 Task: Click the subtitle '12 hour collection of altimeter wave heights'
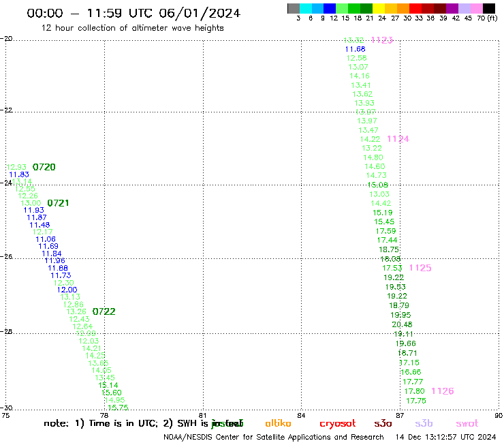coord(133,28)
